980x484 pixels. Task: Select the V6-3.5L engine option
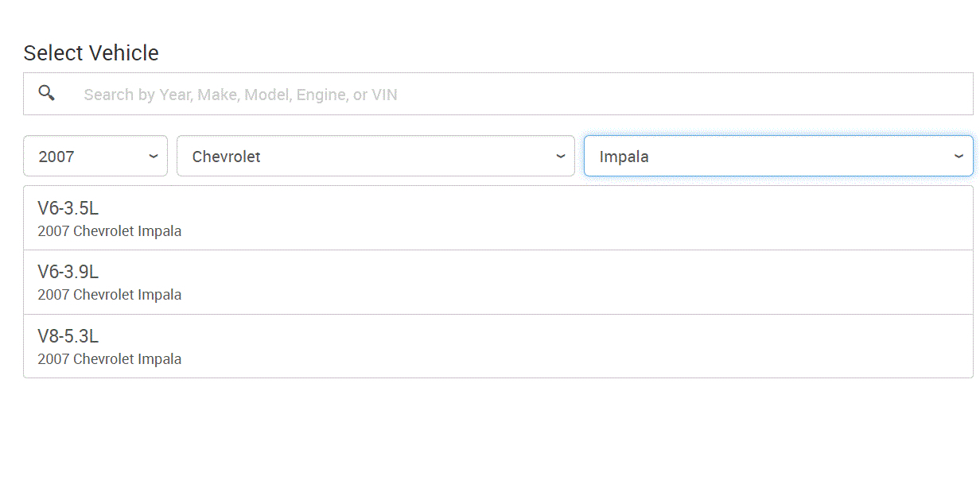pyautogui.click(x=498, y=218)
